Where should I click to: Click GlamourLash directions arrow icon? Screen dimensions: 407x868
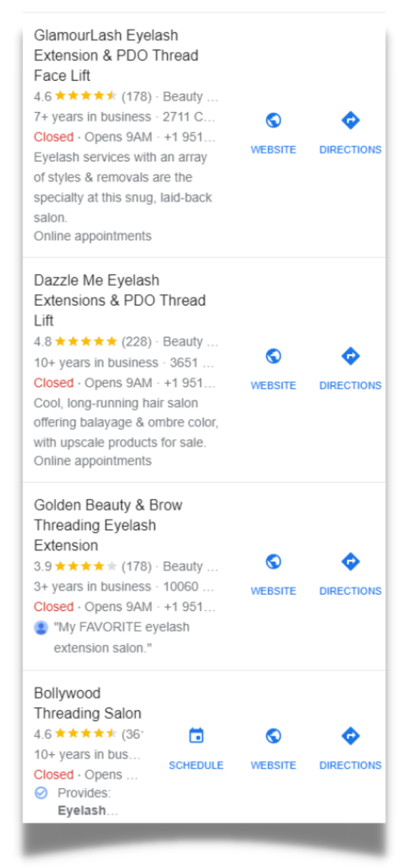pos(350,120)
